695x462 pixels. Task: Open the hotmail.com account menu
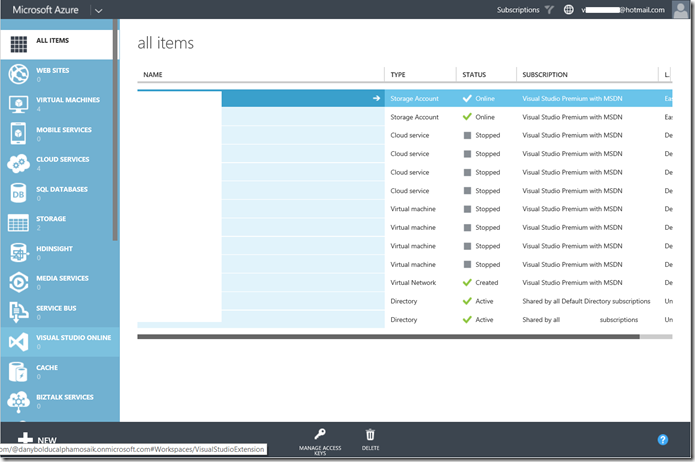click(623, 10)
